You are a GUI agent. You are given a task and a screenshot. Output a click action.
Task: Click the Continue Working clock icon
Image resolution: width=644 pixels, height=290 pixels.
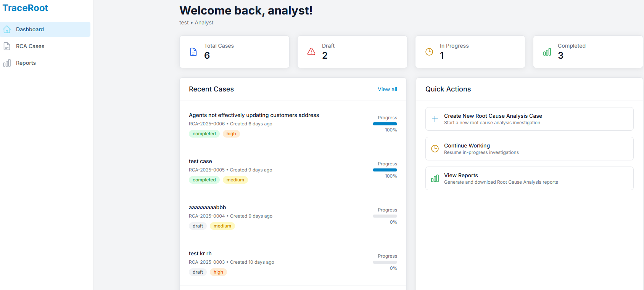[x=435, y=149]
